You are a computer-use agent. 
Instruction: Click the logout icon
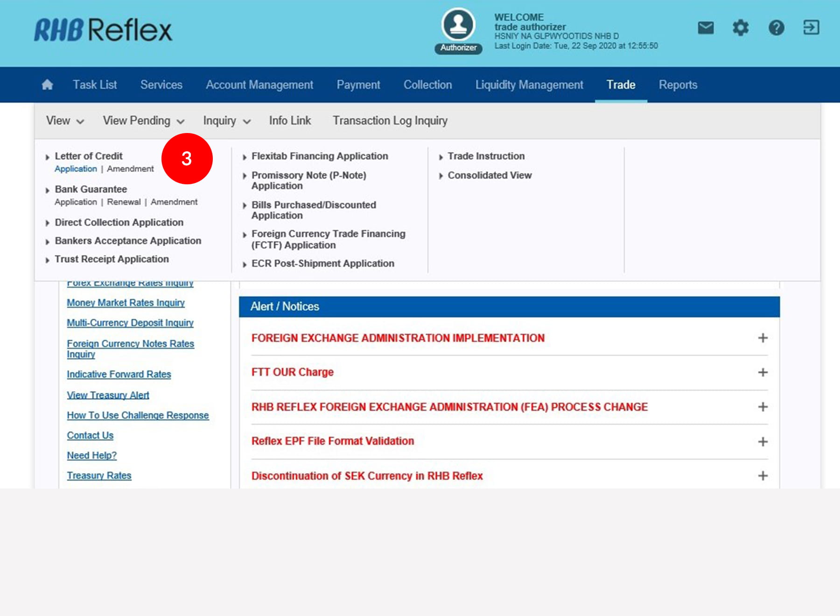pos(811,28)
